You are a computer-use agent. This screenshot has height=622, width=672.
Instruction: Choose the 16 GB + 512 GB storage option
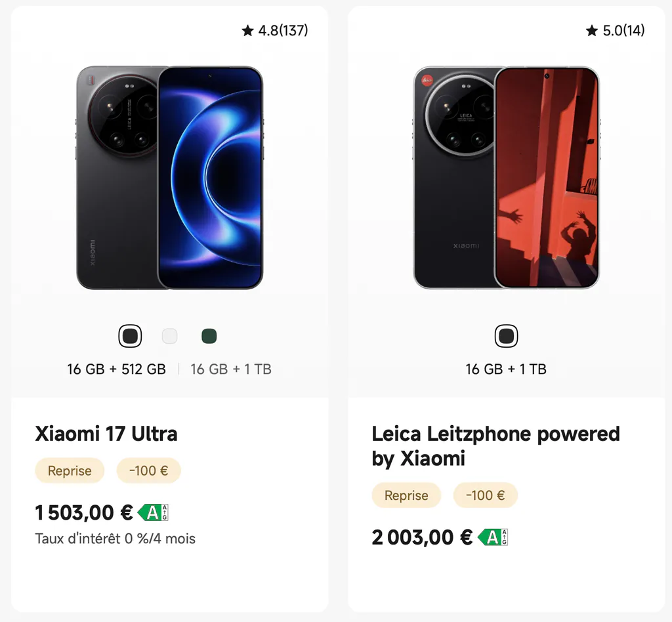click(117, 369)
